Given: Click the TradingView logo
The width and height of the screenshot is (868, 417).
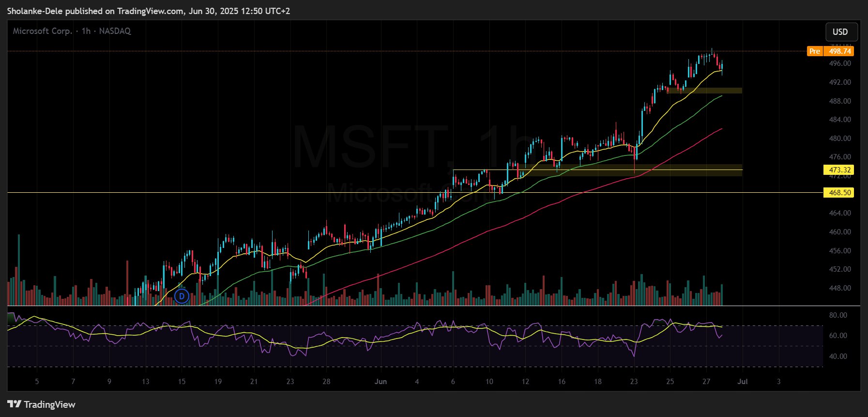Looking at the screenshot, I should pos(42,404).
